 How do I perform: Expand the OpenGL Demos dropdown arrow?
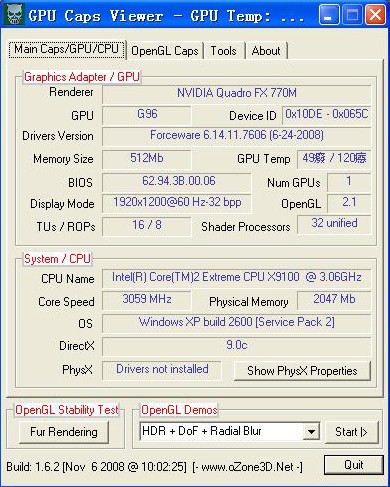click(x=311, y=432)
